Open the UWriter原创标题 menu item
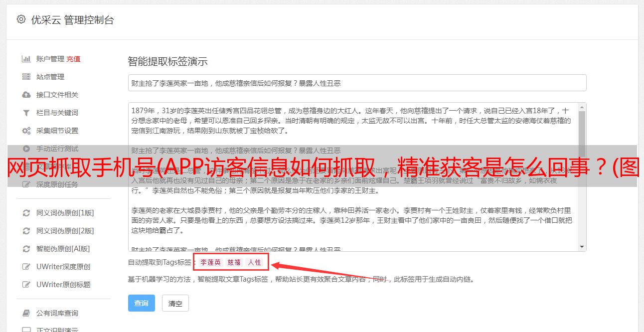 (x=63, y=285)
